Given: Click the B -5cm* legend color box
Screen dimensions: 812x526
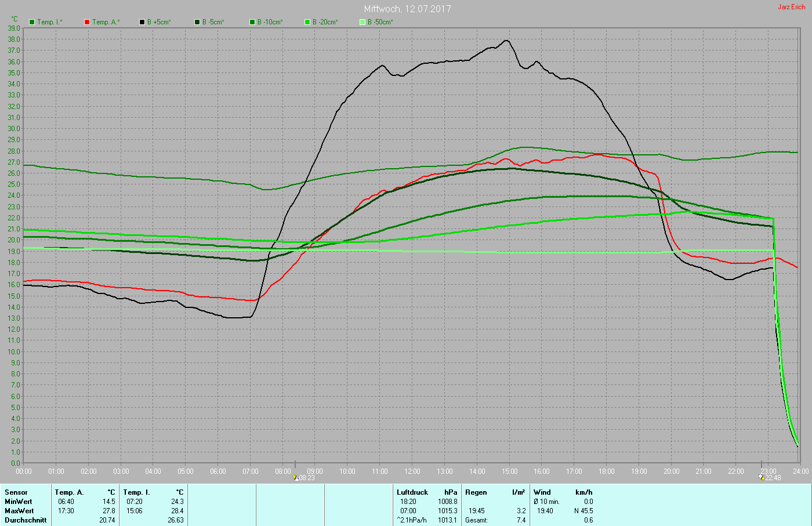Looking at the screenshot, I should coord(197,22).
